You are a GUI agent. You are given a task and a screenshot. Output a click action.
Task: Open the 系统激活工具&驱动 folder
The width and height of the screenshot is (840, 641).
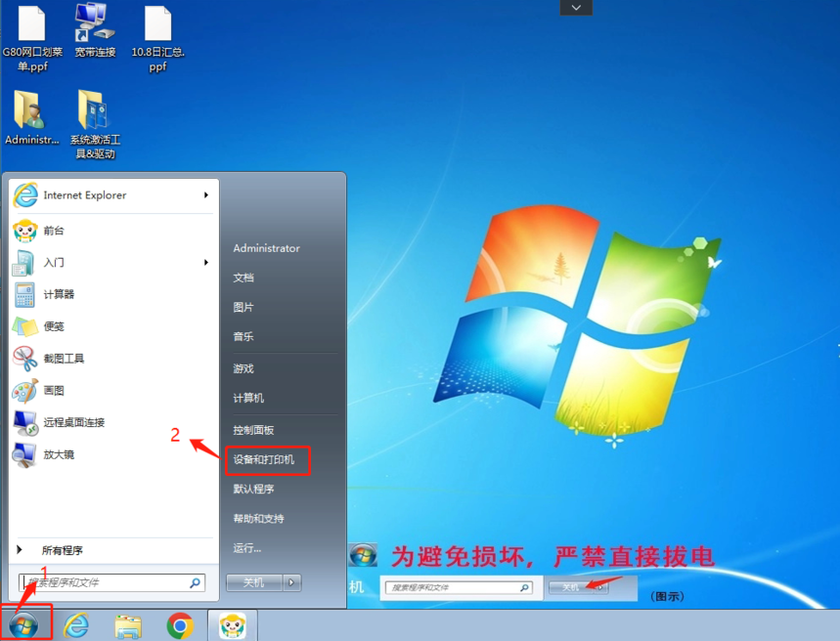pyautogui.click(x=95, y=125)
